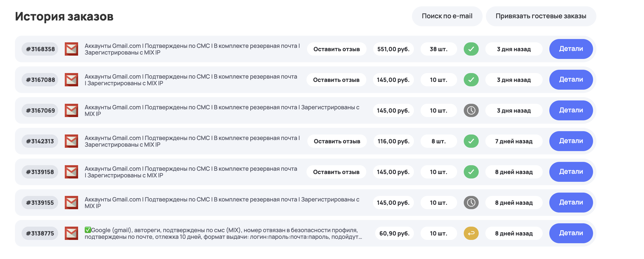Click Gmail icon for order #3168358
This screenshot has height=259, width=644.
tap(71, 49)
